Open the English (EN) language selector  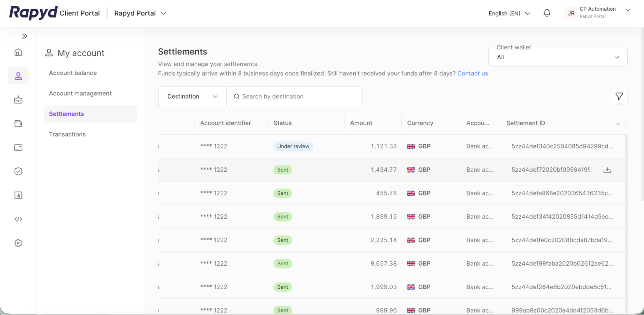tap(509, 13)
